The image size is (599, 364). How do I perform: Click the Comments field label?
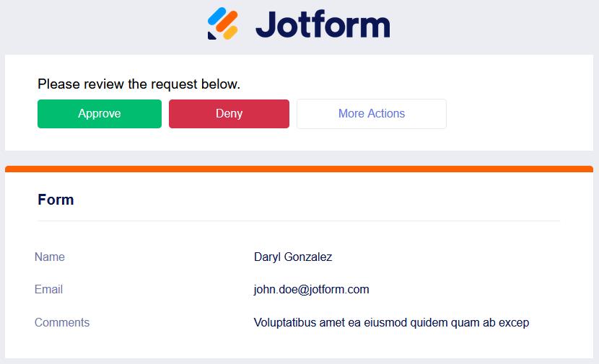point(62,323)
